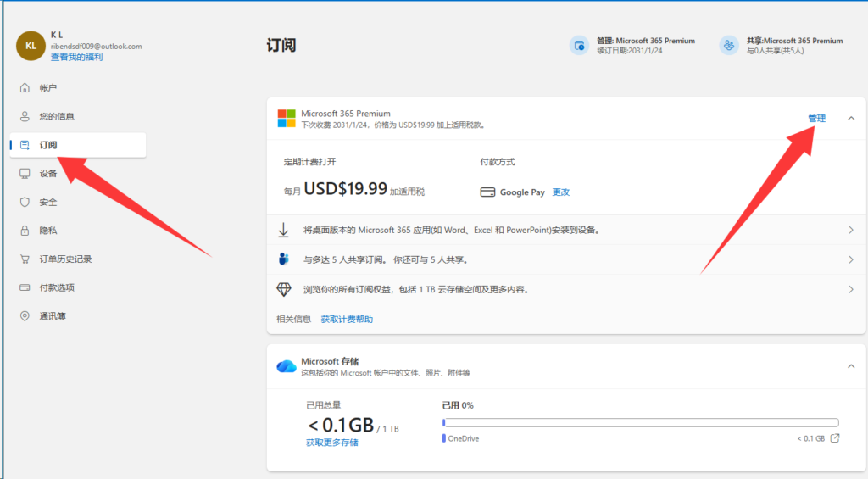Click the download arrow install icon
This screenshot has height=479, width=868.
tap(284, 230)
